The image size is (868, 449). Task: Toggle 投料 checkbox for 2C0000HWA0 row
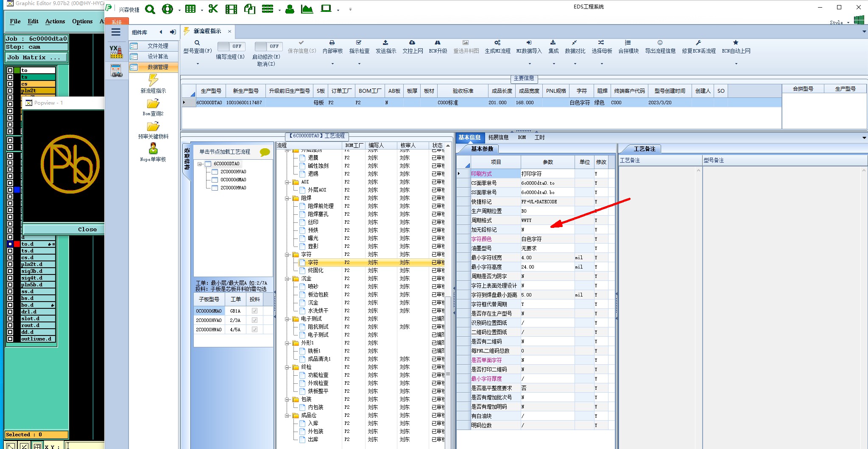pyautogui.click(x=254, y=330)
